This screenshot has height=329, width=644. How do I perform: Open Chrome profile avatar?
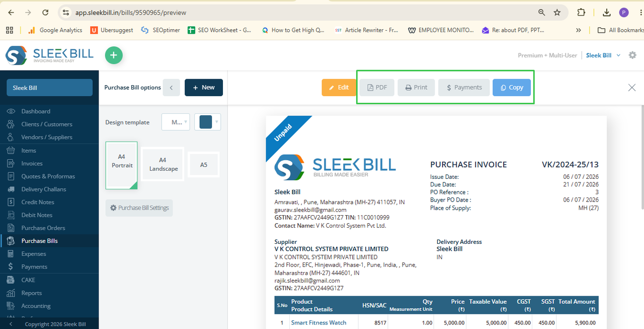pos(624,13)
